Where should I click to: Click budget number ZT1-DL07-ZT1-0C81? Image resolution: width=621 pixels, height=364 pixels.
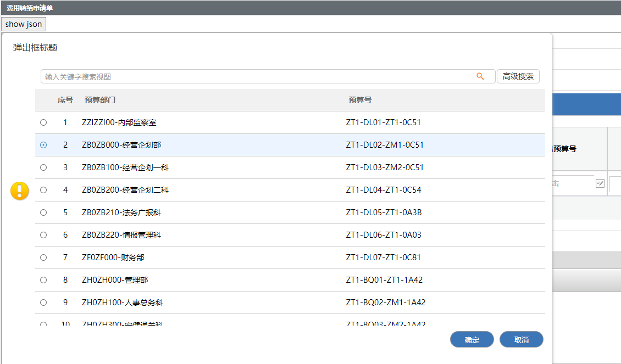(383, 257)
